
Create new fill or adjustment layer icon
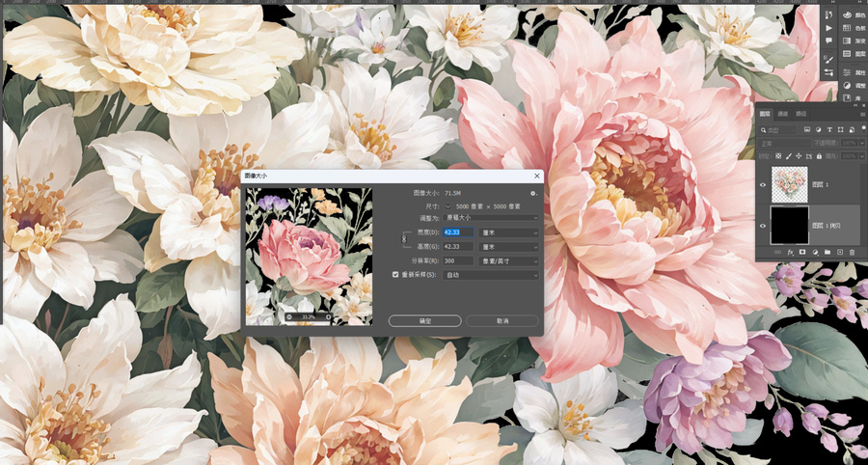click(815, 252)
